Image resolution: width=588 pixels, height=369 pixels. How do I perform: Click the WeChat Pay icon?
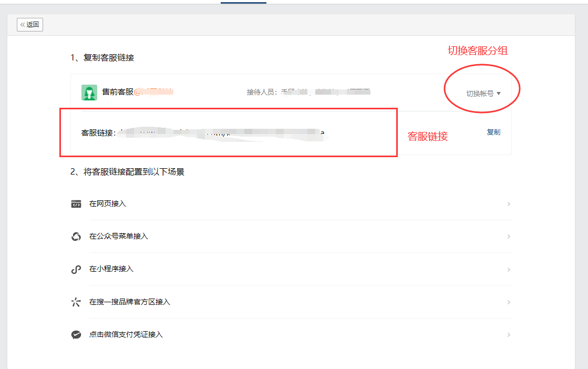(76, 335)
